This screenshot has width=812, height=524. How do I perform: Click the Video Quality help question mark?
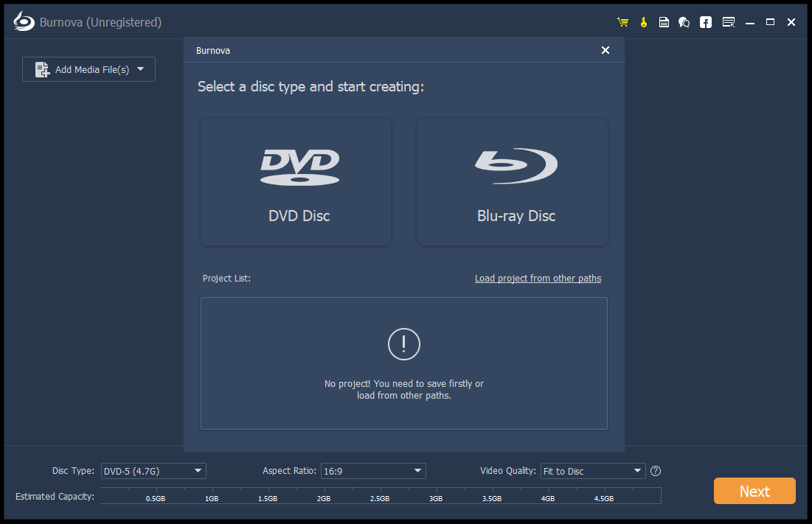656,471
